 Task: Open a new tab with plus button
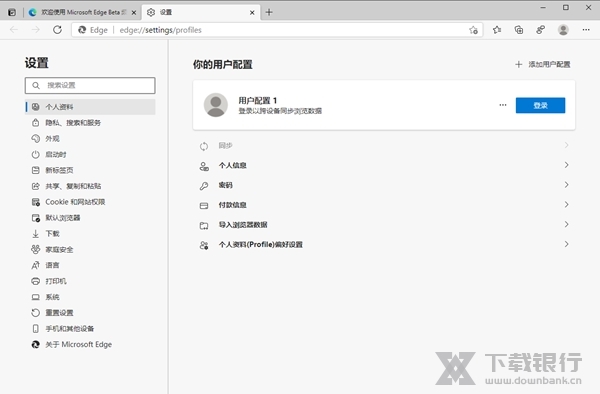point(269,12)
